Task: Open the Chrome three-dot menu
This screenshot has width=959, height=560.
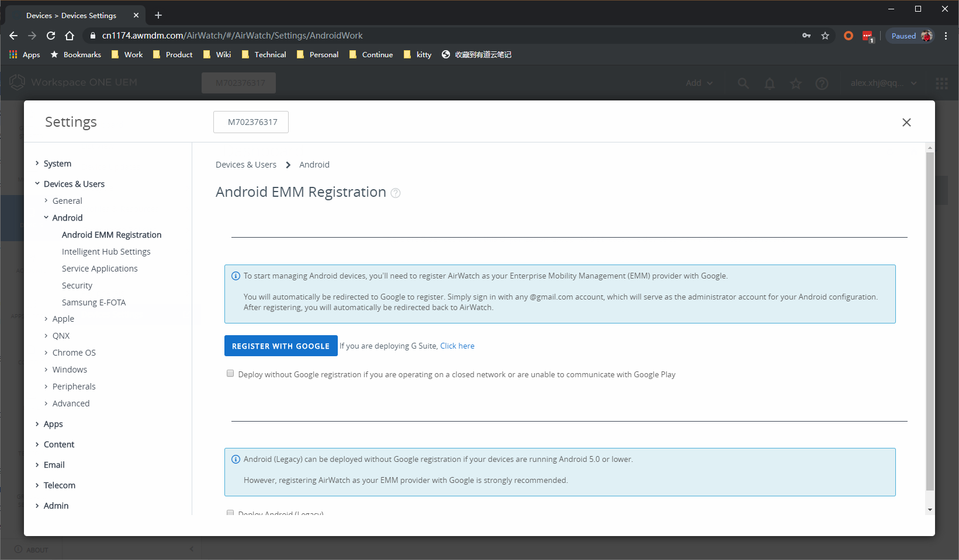Action: (946, 36)
